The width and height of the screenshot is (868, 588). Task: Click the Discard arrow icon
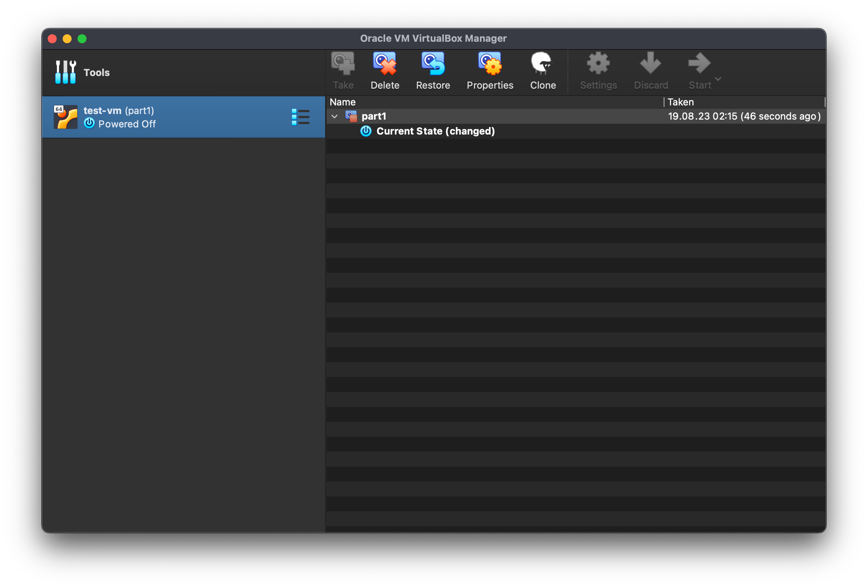651,64
